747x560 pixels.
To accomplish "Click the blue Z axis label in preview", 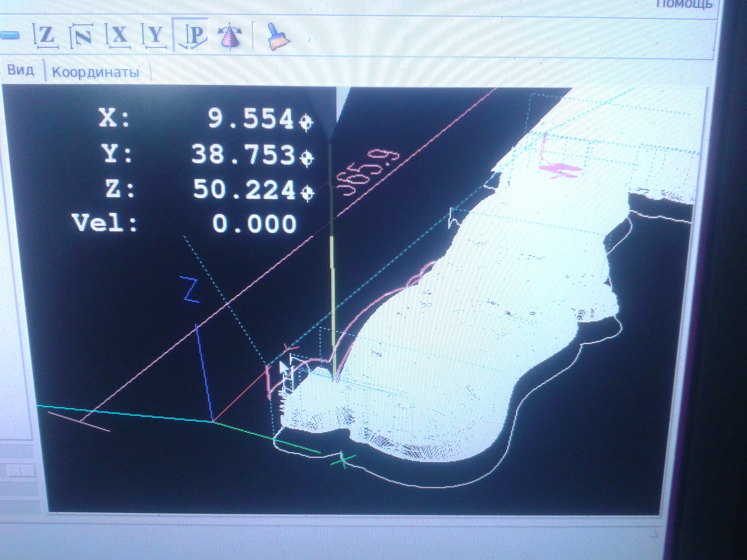I will (x=190, y=290).
